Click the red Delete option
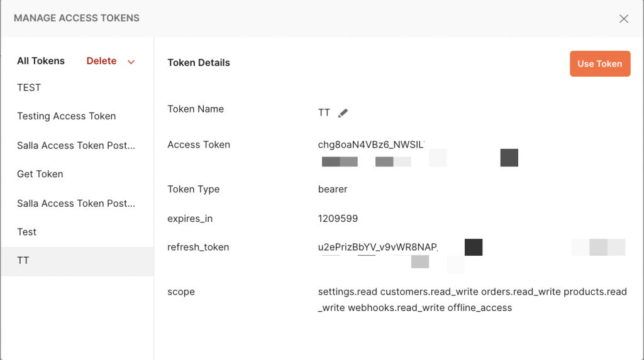Image resolution: width=644 pixels, height=360 pixels. click(x=101, y=61)
